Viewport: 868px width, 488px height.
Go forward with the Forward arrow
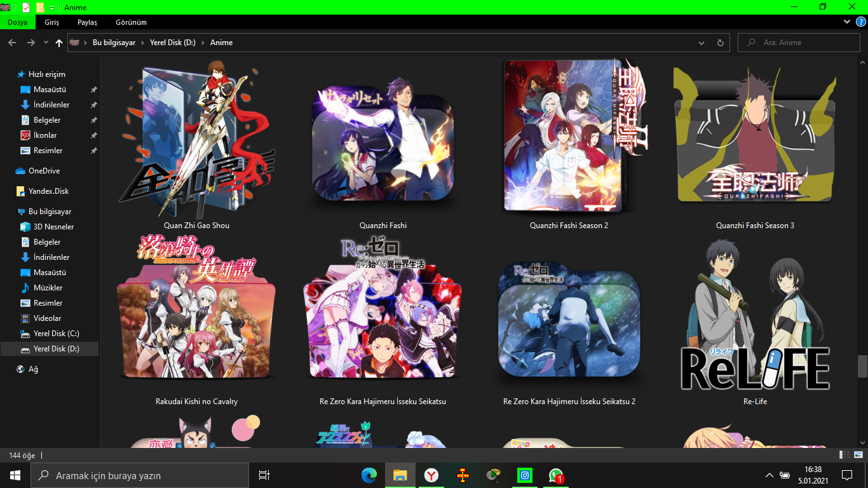click(x=31, y=43)
